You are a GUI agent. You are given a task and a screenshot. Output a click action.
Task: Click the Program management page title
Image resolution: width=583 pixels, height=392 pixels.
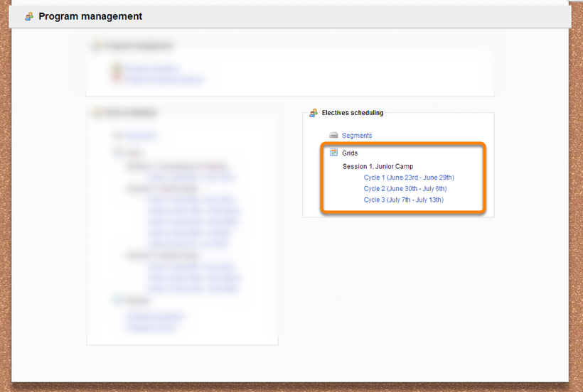click(x=90, y=16)
